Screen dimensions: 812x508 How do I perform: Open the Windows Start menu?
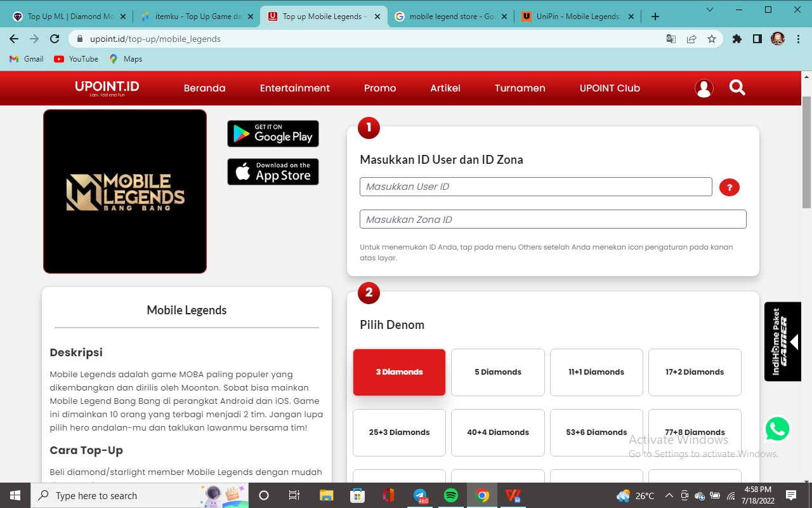(15, 495)
